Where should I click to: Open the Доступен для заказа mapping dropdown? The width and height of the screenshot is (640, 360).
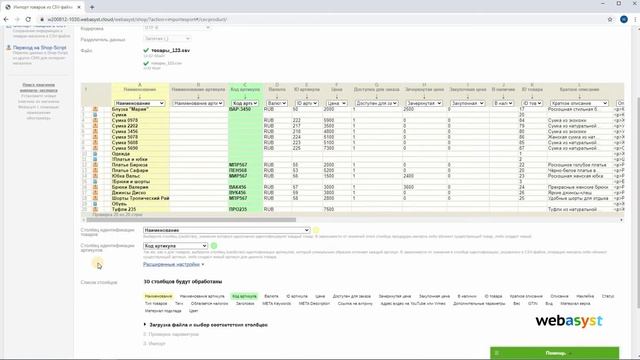click(376, 103)
